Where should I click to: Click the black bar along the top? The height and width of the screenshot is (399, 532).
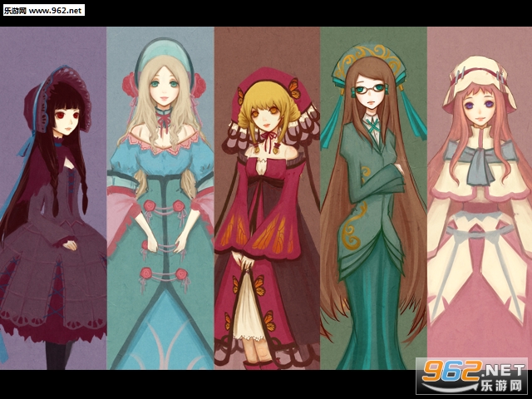tap(266, 12)
